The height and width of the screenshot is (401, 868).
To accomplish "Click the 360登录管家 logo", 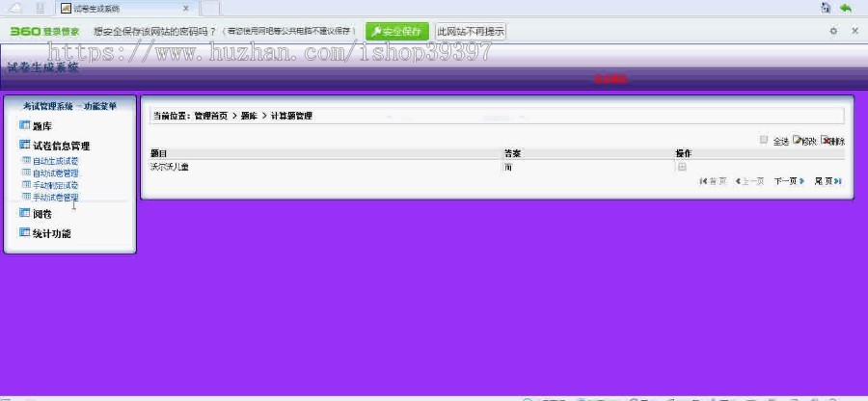I will click(x=44, y=32).
